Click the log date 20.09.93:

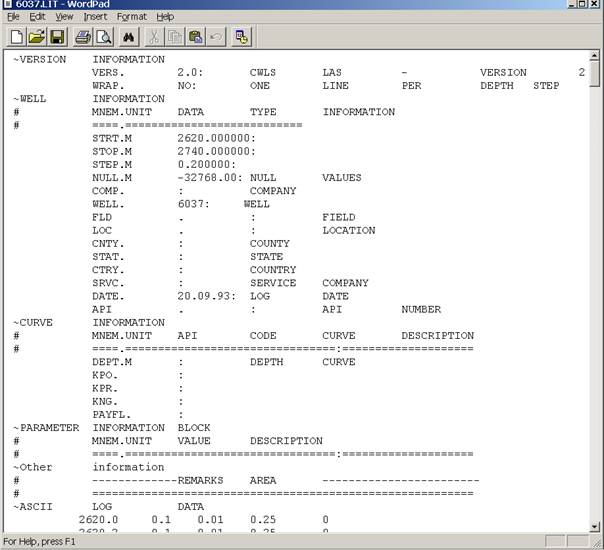[x=207, y=296]
